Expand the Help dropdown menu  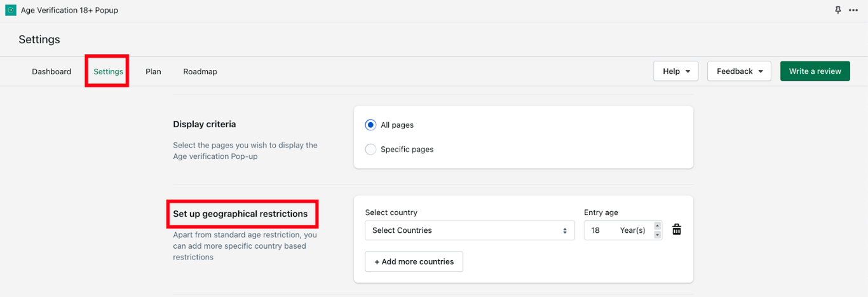[675, 71]
